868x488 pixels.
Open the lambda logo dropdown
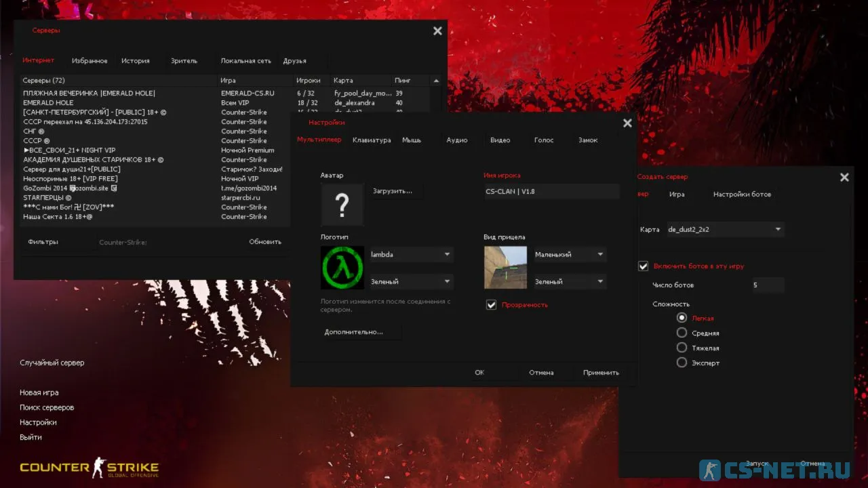point(411,255)
